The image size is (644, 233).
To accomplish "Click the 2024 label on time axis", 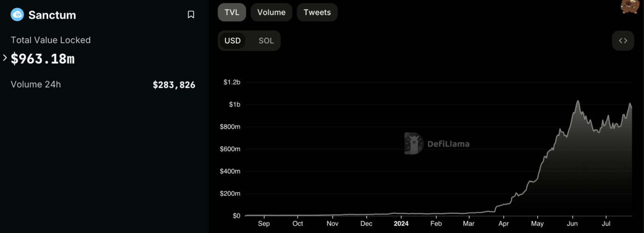I will tap(401, 224).
